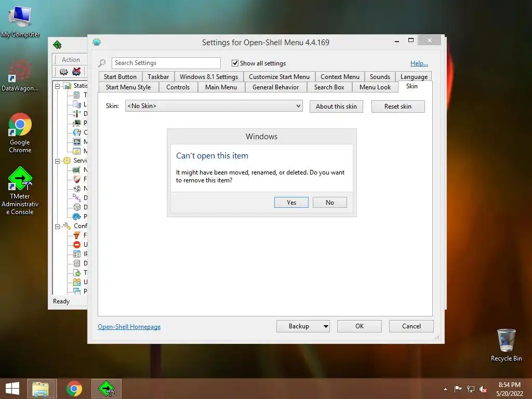The height and width of the screenshot is (399, 532).
Task: Select the orange funnel filter icon in TMeter tree
Action: point(77,235)
